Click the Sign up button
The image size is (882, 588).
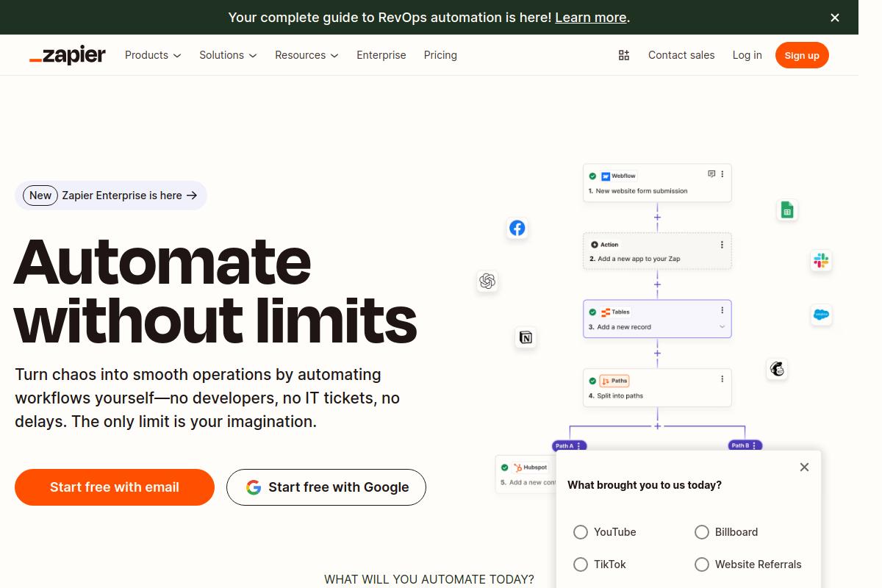[x=802, y=55]
